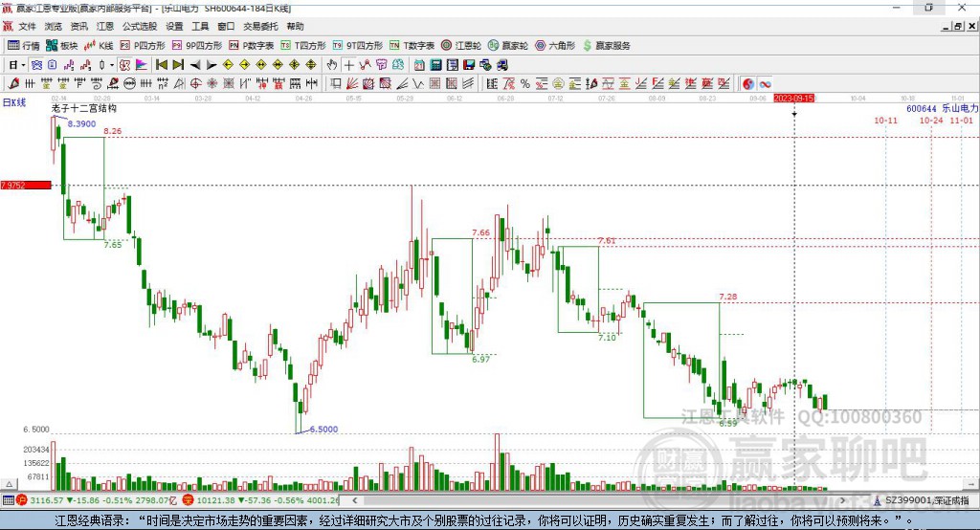The width and height of the screenshot is (980, 530).
Task: Open the calculator icon in toolbar
Action: (435, 65)
